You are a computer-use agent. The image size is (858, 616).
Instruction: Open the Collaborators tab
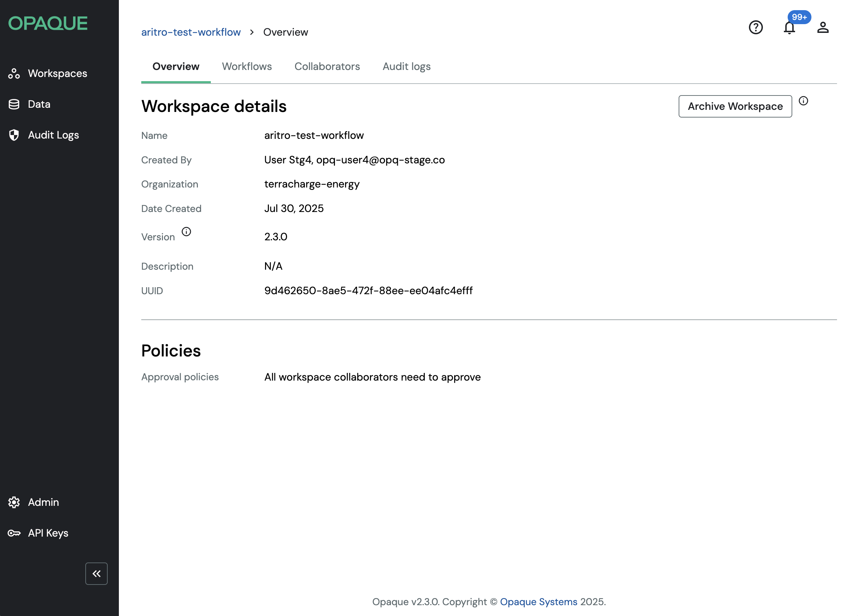pos(327,66)
